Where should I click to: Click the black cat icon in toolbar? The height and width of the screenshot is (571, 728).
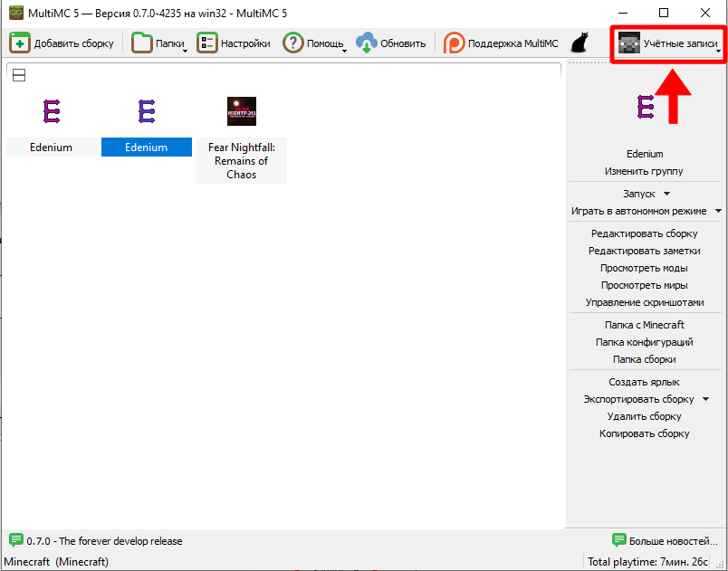[579, 43]
